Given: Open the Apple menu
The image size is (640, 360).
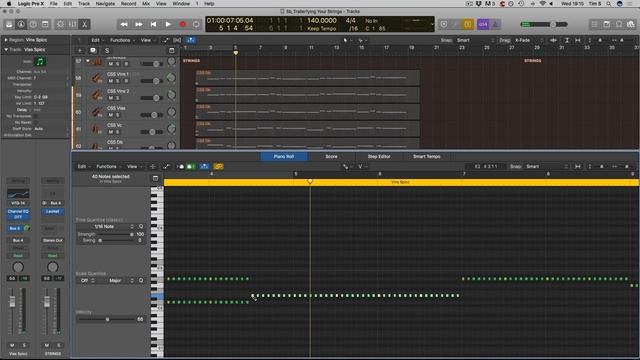Looking at the screenshot, I should [x=9, y=4].
